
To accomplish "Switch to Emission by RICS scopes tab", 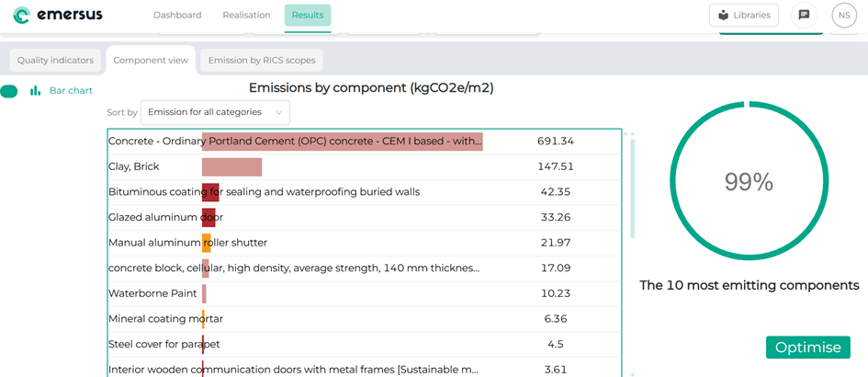I will click(262, 61).
